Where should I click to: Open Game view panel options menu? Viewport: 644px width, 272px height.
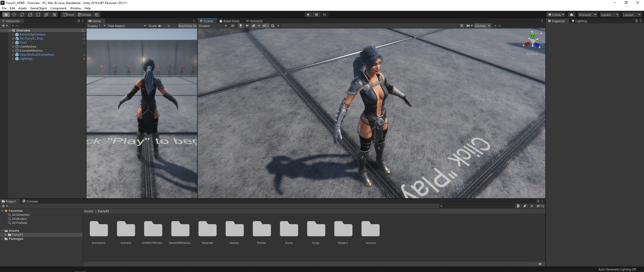pos(194,21)
